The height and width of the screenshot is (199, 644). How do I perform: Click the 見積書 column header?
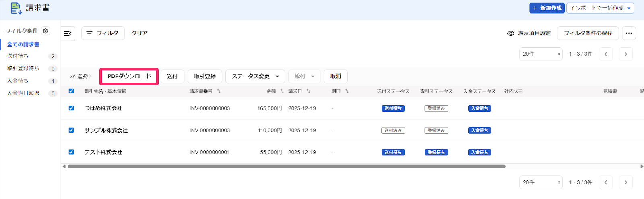(610, 92)
